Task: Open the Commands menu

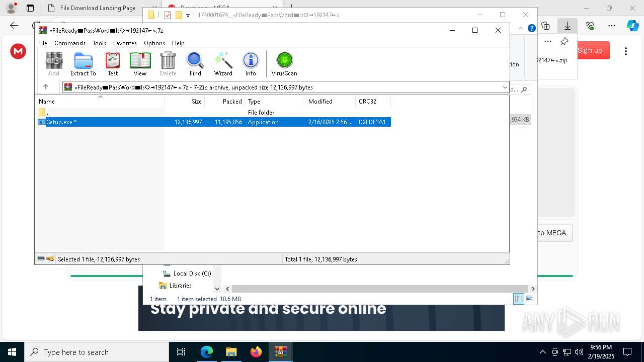Action: [70, 43]
